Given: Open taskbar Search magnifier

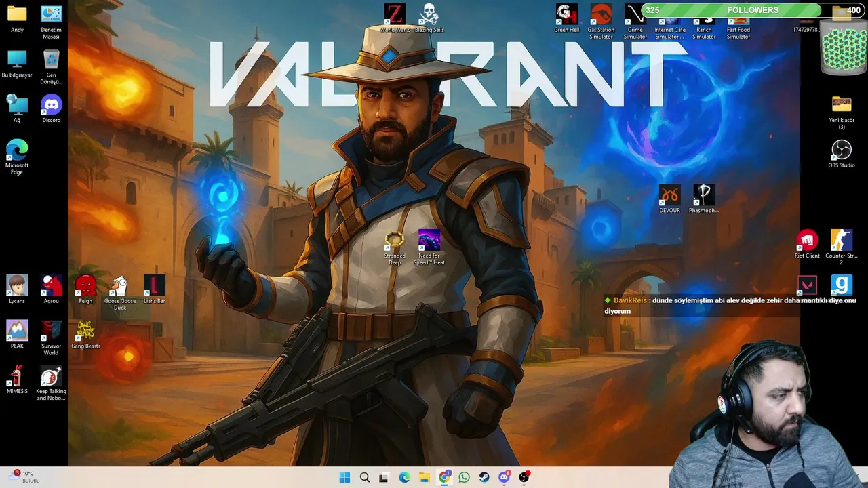Looking at the screenshot, I should [x=364, y=477].
